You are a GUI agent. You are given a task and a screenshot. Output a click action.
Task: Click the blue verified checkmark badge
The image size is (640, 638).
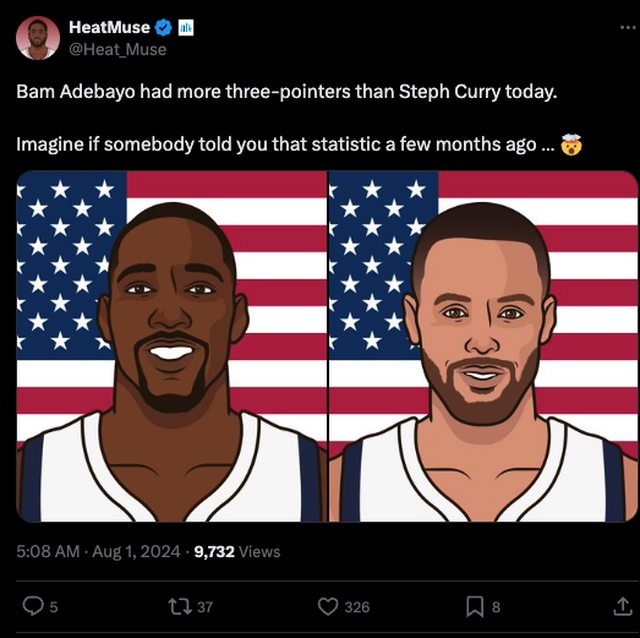164,27
